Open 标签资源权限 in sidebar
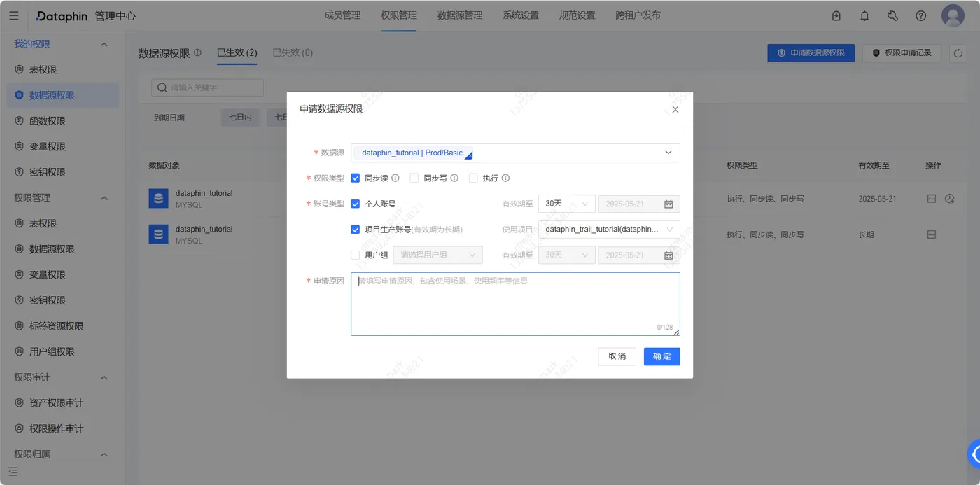This screenshot has width=980, height=485. [x=56, y=326]
